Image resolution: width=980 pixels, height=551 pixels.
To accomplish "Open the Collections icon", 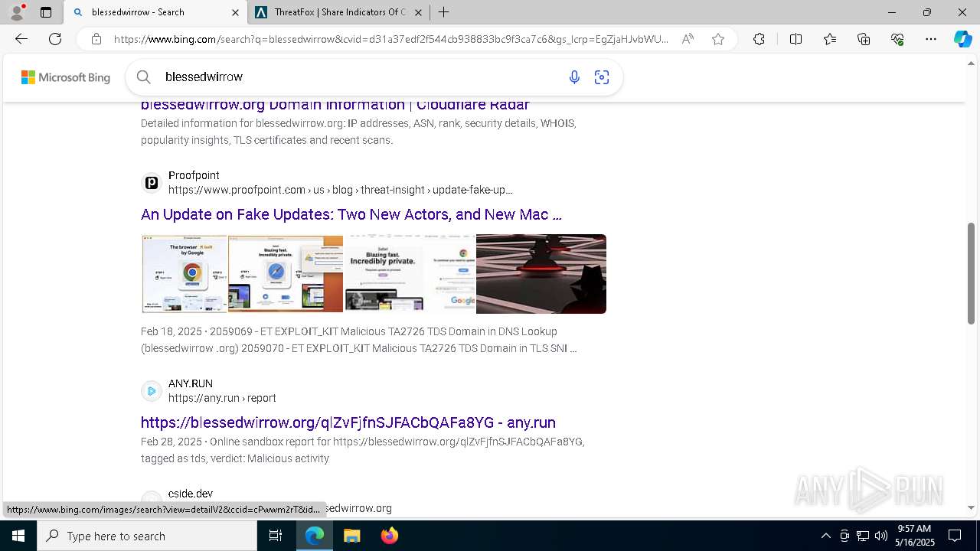I will [864, 39].
